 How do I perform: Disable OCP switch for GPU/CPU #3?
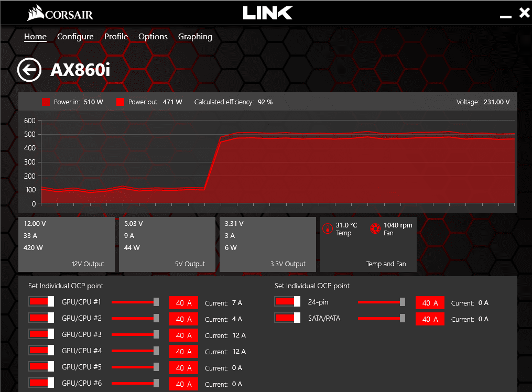41,334
